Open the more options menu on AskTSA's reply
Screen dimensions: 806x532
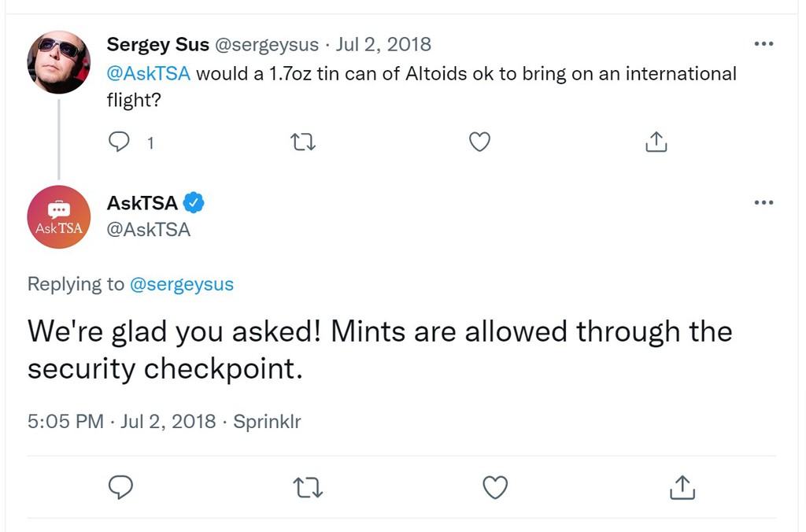763,202
